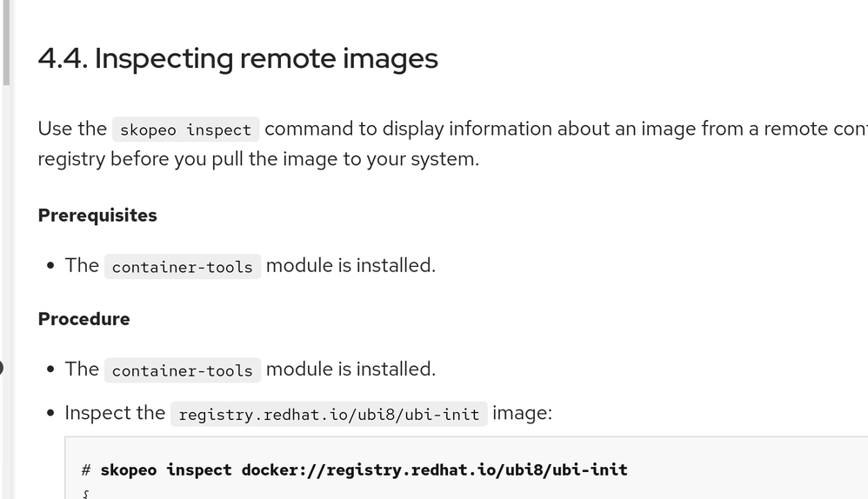Click the skopeo inspect docker command line
Viewport: 868px width, 499px height.
click(x=364, y=469)
